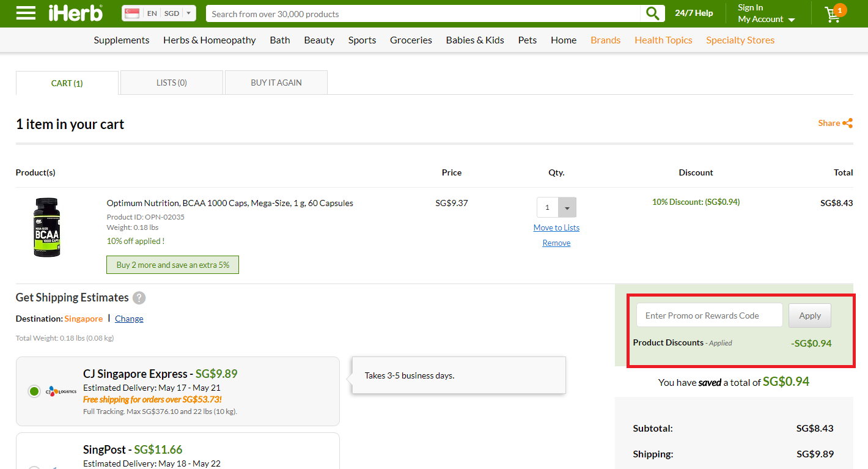The image size is (868, 469).
Task: Click the Apply promo code button
Action: tap(810, 316)
